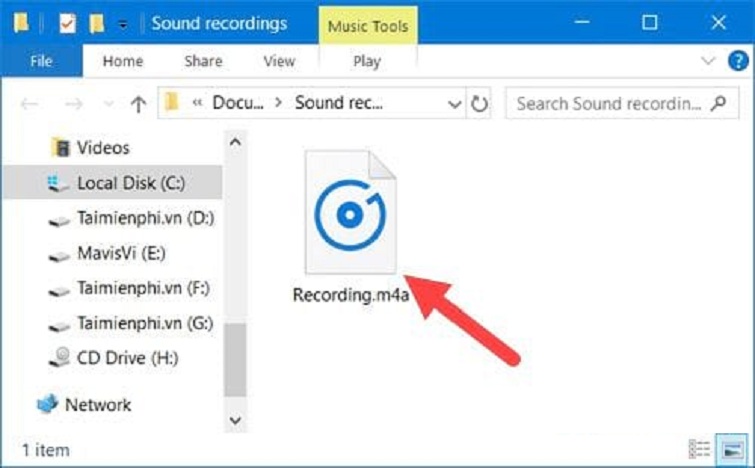This screenshot has height=468, width=755.
Task: Switch to large icons view in status bar
Action: 732,448
